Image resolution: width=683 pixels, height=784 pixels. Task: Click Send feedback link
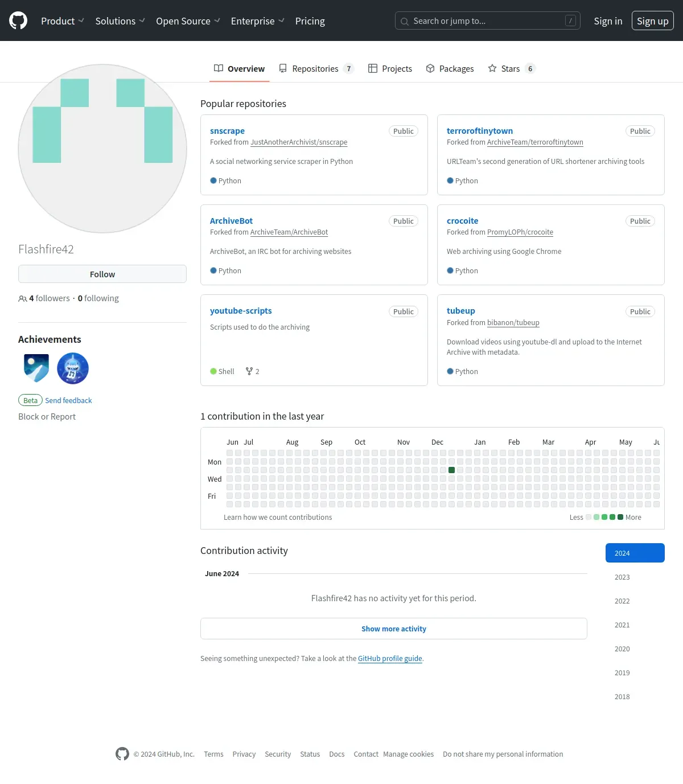coord(68,400)
